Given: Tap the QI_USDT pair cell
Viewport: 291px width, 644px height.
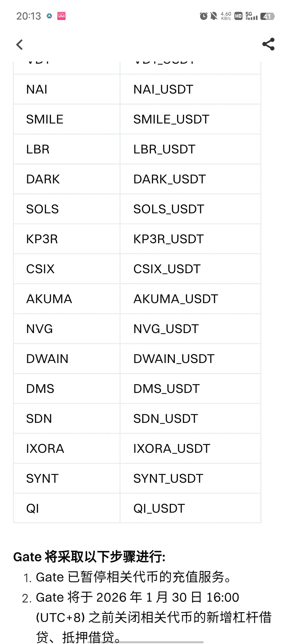Looking at the screenshot, I should coord(190,508).
